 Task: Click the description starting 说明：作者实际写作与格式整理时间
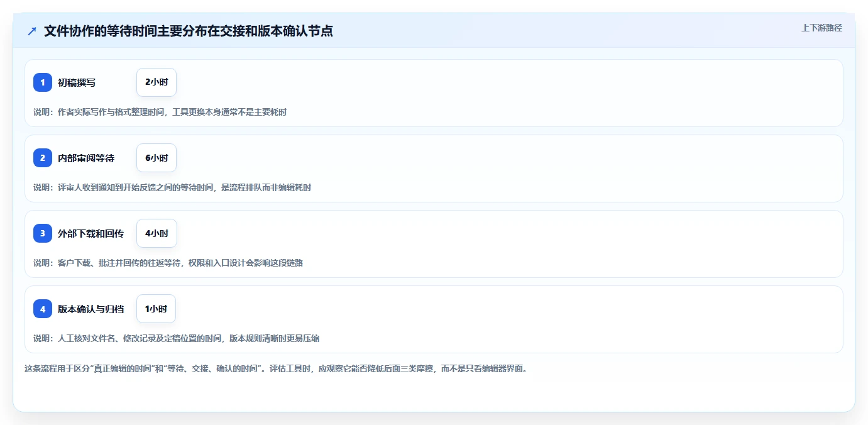point(160,112)
